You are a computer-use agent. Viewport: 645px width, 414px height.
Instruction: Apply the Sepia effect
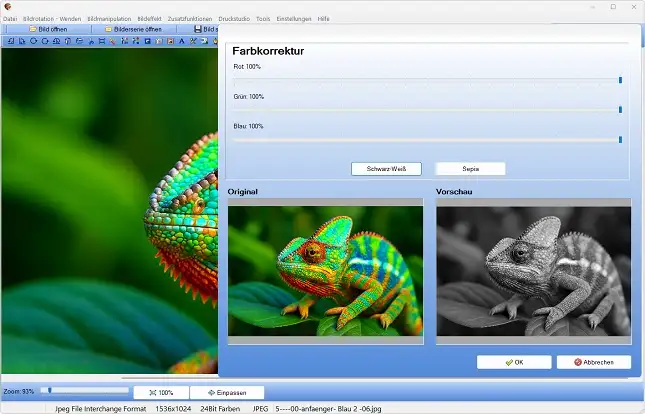[x=470, y=169]
